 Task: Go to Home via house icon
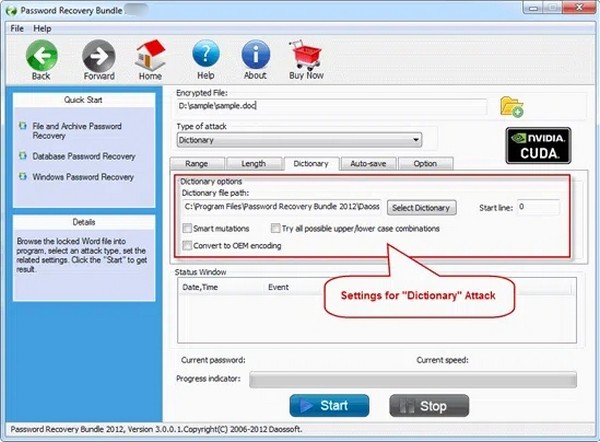[x=150, y=56]
